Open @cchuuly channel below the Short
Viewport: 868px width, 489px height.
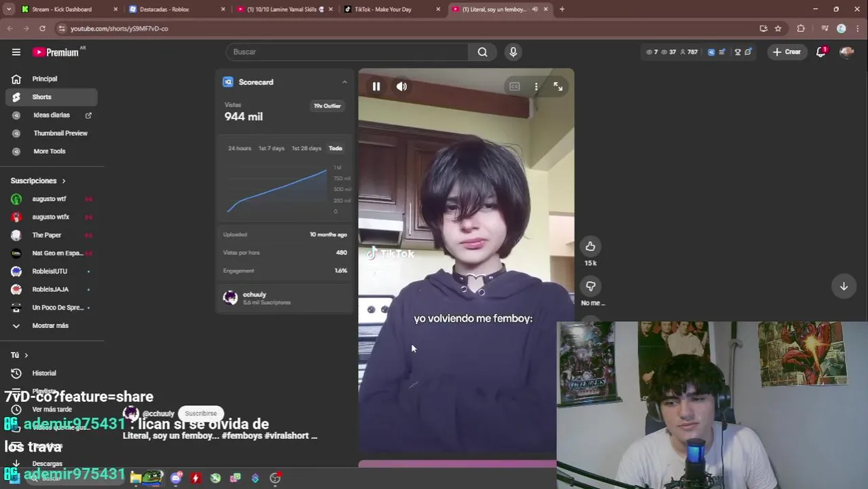[158, 414]
